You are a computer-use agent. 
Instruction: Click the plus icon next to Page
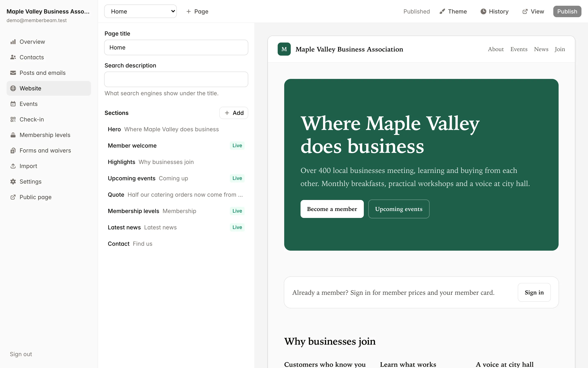click(189, 11)
